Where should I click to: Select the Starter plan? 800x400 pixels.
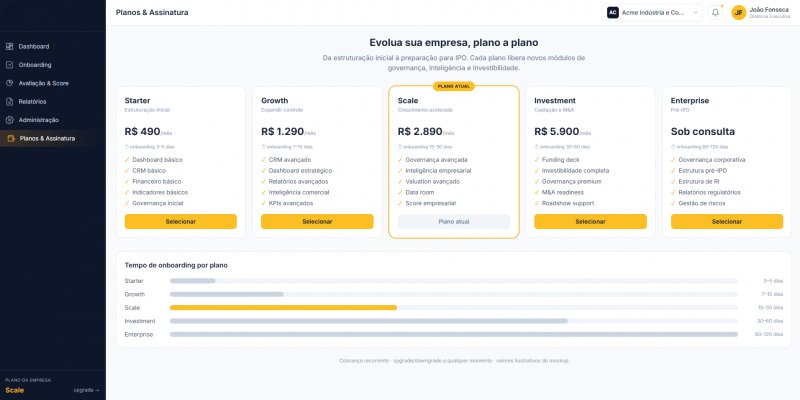pyautogui.click(x=181, y=221)
